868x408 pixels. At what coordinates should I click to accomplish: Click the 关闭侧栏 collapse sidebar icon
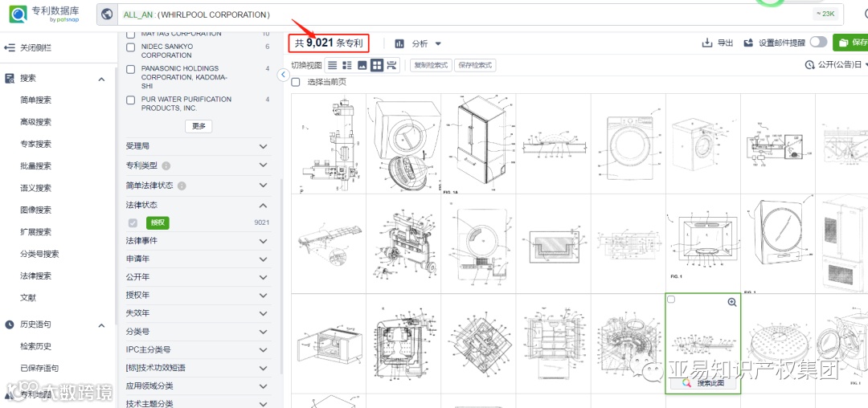point(10,48)
